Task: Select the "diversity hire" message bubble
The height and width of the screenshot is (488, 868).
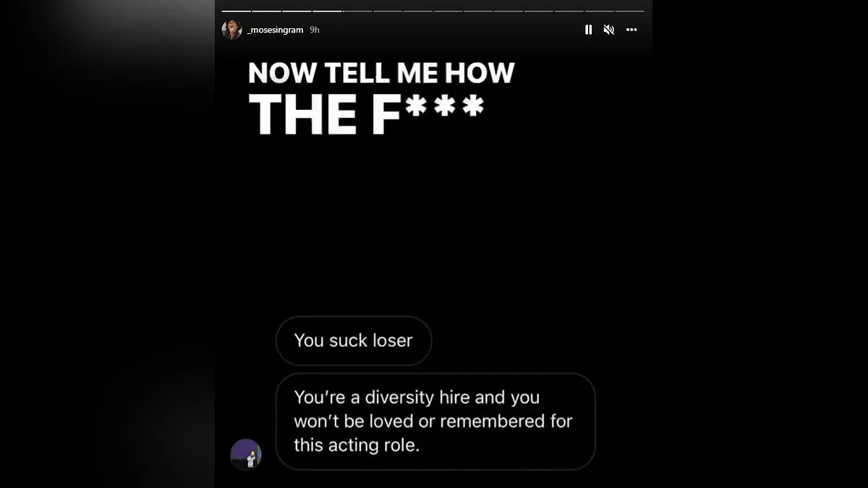Action: coord(435,421)
